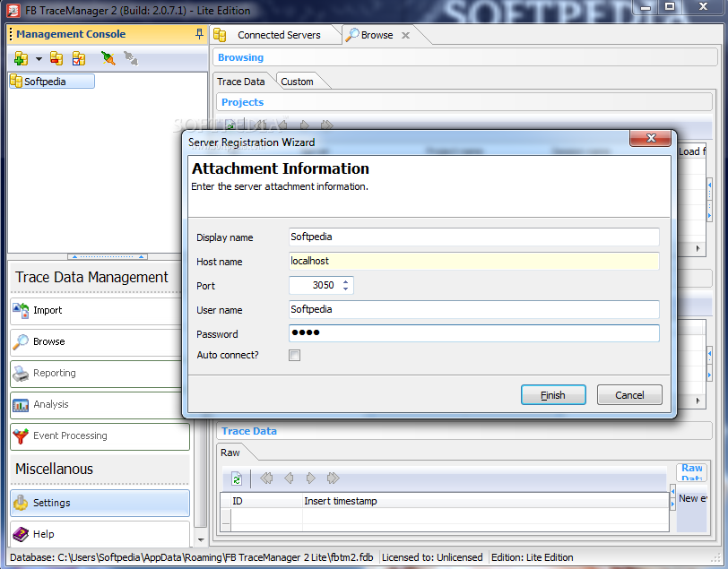
Task: Go to last page of Projects list
Action: (327, 125)
